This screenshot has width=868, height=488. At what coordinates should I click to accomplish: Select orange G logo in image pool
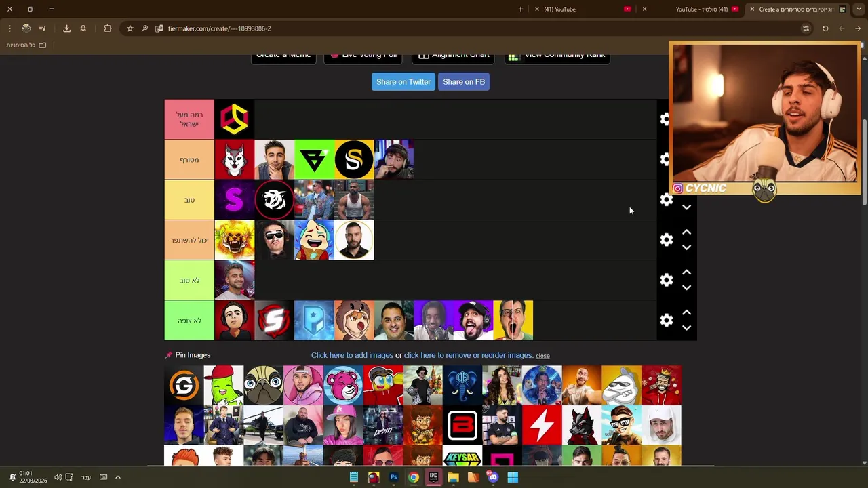[x=184, y=385]
